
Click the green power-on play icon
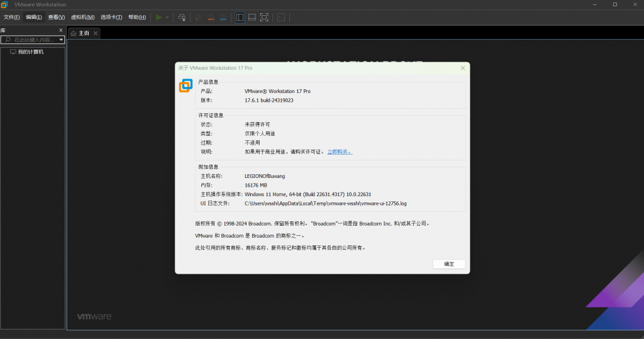[158, 17]
